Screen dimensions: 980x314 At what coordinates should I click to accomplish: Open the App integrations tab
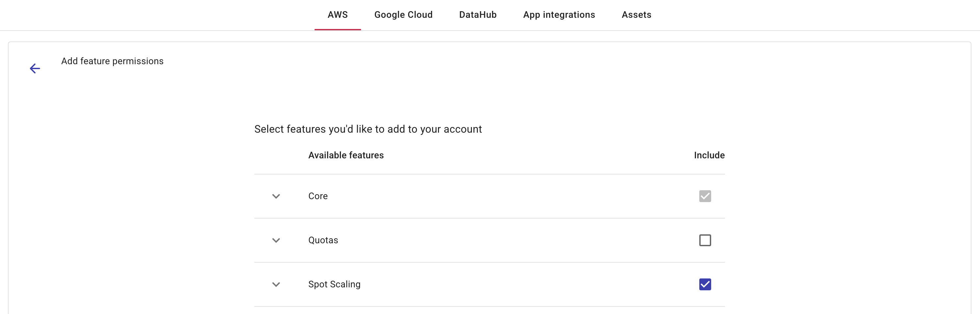coord(559,15)
